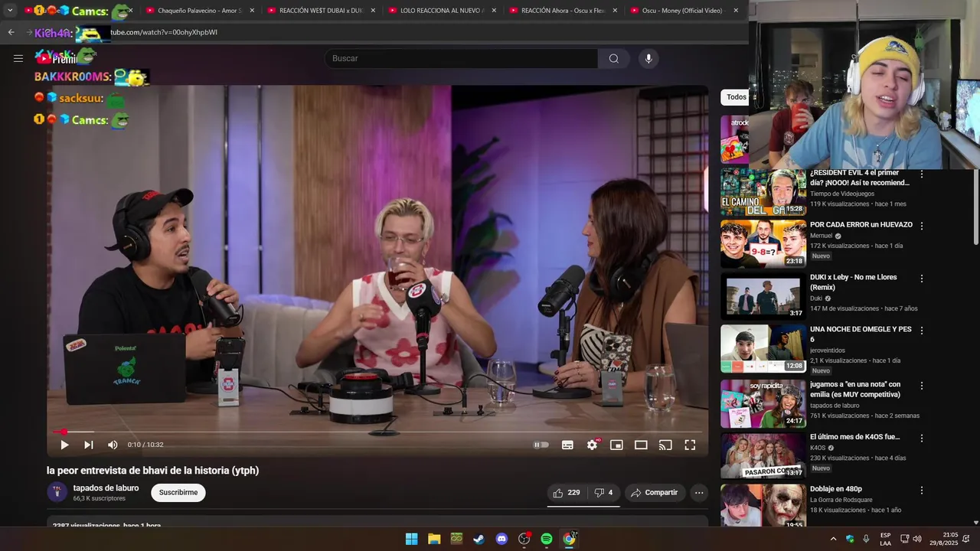Open RESIDENT EVIL 4 video thumbnail
This screenshot has height=551, width=980.
[763, 192]
